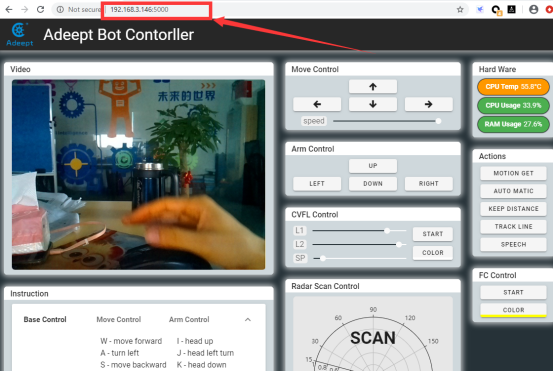Click COLOR button in CVFL Control
This screenshot has width=554, height=371.
[x=432, y=253]
